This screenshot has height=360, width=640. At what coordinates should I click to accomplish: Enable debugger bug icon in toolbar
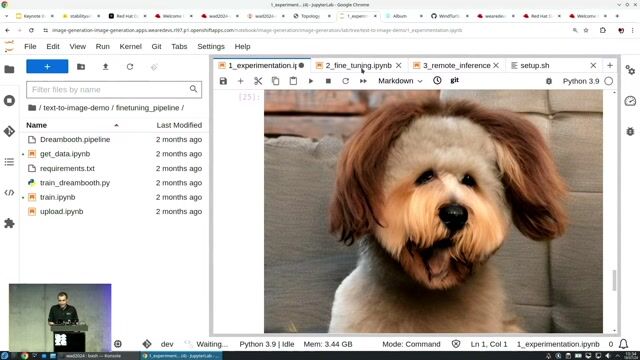(549, 81)
